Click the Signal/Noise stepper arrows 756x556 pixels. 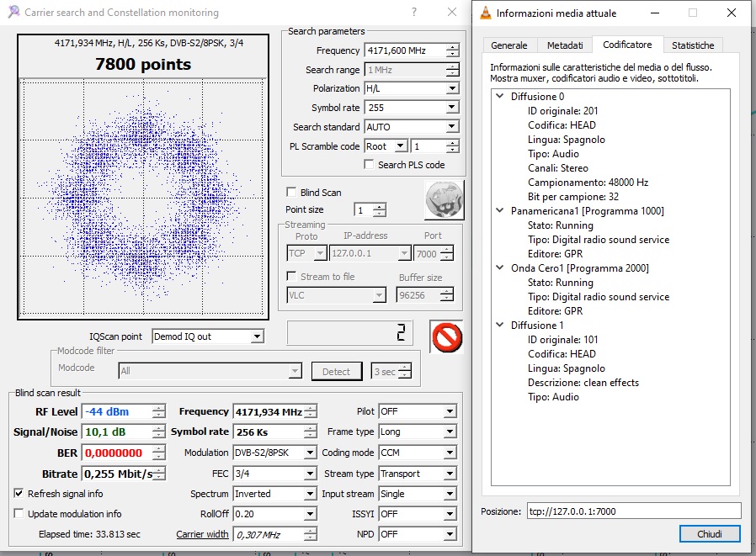click(x=158, y=432)
